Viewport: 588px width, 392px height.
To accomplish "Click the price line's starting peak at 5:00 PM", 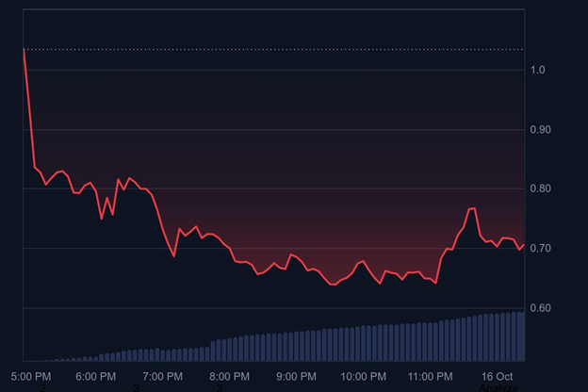I will pyautogui.click(x=24, y=49).
